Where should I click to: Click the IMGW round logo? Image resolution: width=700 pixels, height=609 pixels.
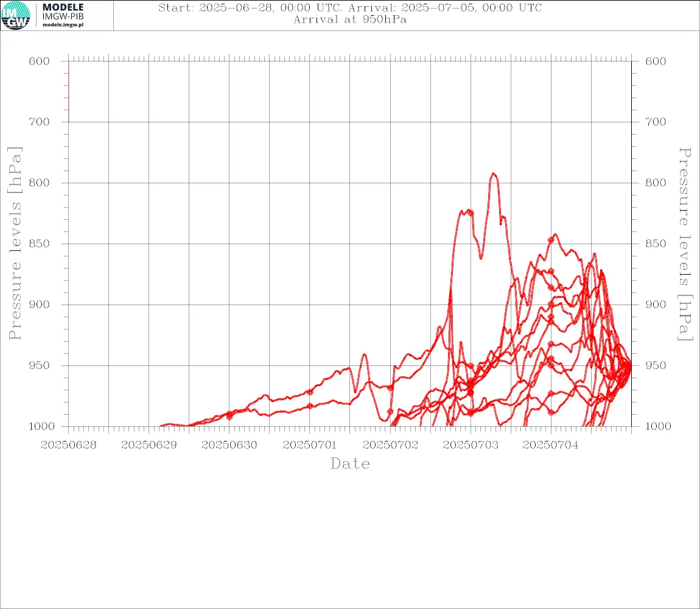[16, 15]
